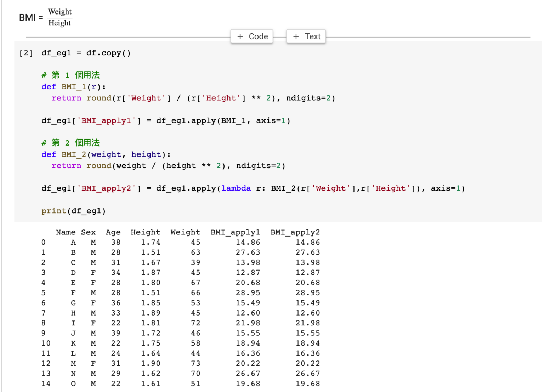Place cursor on the df_eg1 = df.copy() line
Image resolution: width=544 pixels, height=392 pixels.
(x=86, y=53)
